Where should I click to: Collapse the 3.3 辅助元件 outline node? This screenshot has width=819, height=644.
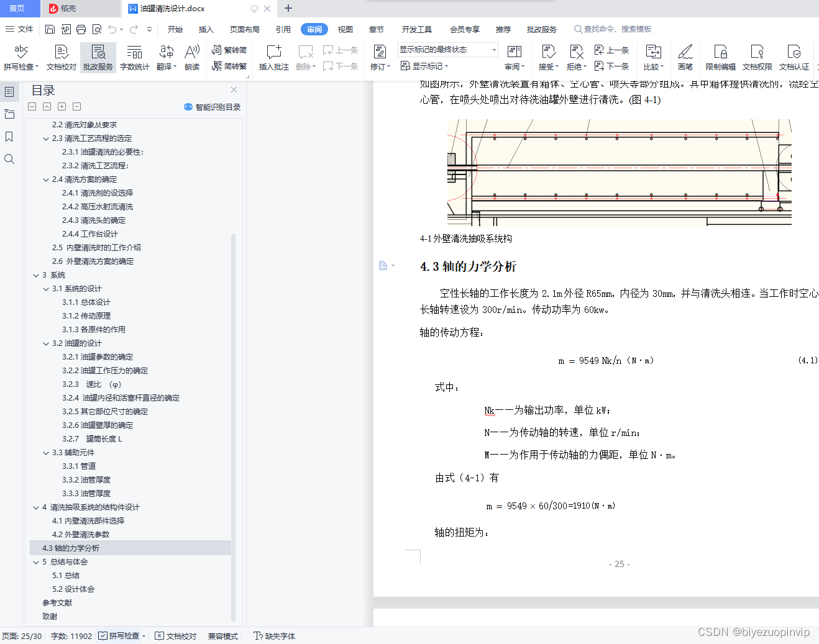pos(46,453)
